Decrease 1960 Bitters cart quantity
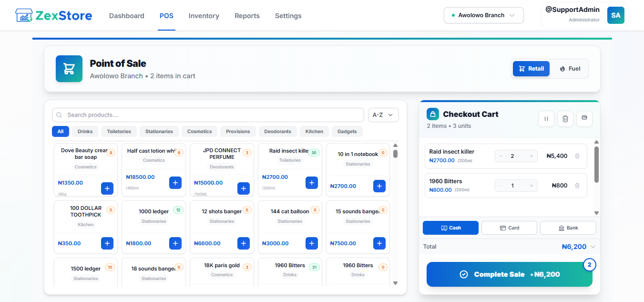This screenshot has width=644, height=302. pos(501,186)
